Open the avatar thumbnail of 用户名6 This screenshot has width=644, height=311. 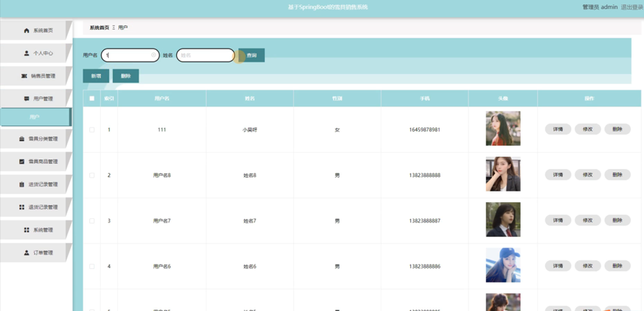(503, 265)
